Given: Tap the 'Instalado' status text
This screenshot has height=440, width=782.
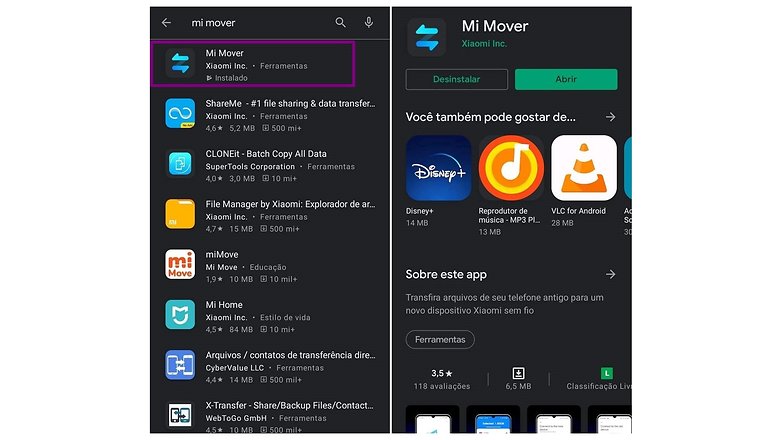Looking at the screenshot, I should 231,78.
